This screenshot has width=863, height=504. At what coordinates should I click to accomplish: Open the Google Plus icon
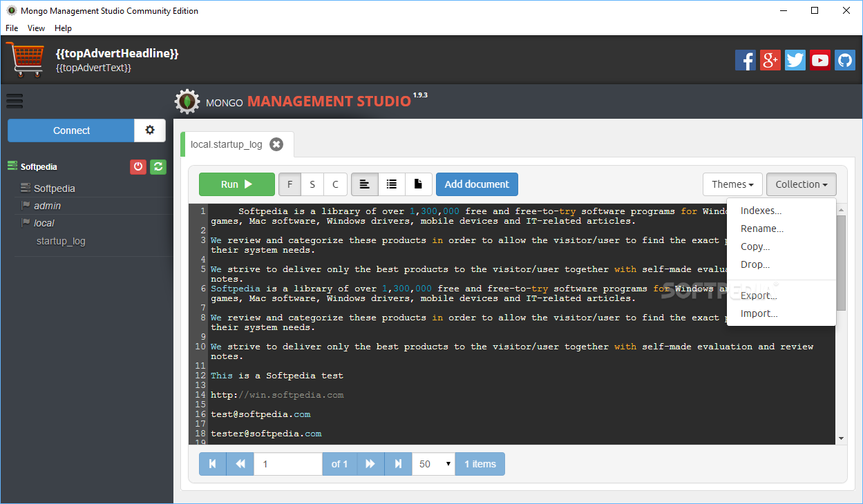(x=770, y=60)
